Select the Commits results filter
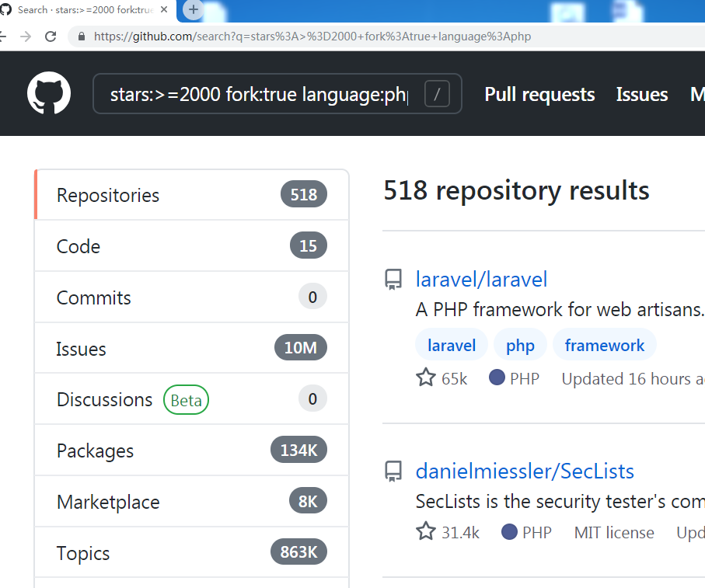Image resolution: width=705 pixels, height=588 pixels. pos(192,297)
